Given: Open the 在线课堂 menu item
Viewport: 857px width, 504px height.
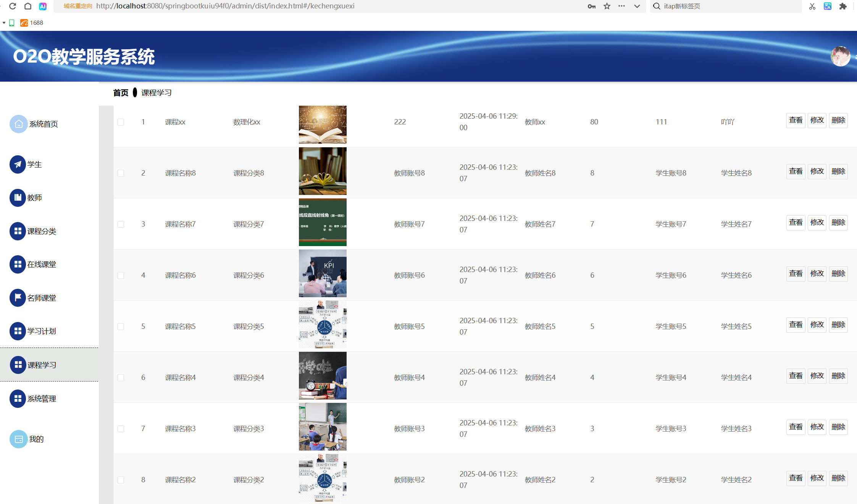Looking at the screenshot, I should point(41,264).
